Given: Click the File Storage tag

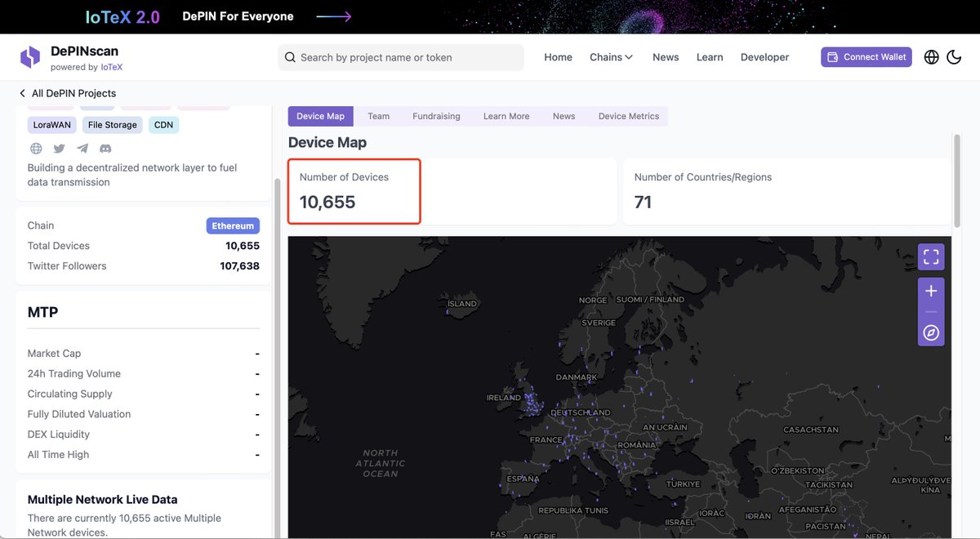Looking at the screenshot, I should pos(113,125).
